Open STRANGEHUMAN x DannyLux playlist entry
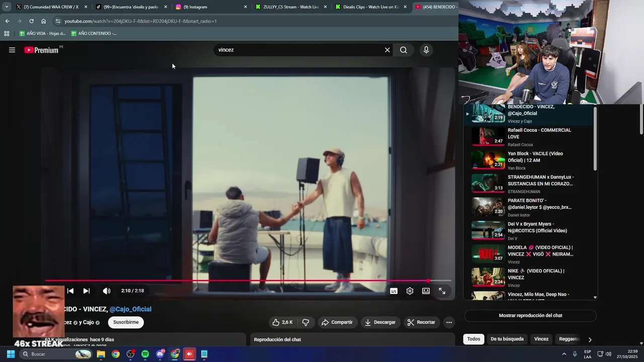The height and width of the screenshot is (362, 644). tap(528, 184)
